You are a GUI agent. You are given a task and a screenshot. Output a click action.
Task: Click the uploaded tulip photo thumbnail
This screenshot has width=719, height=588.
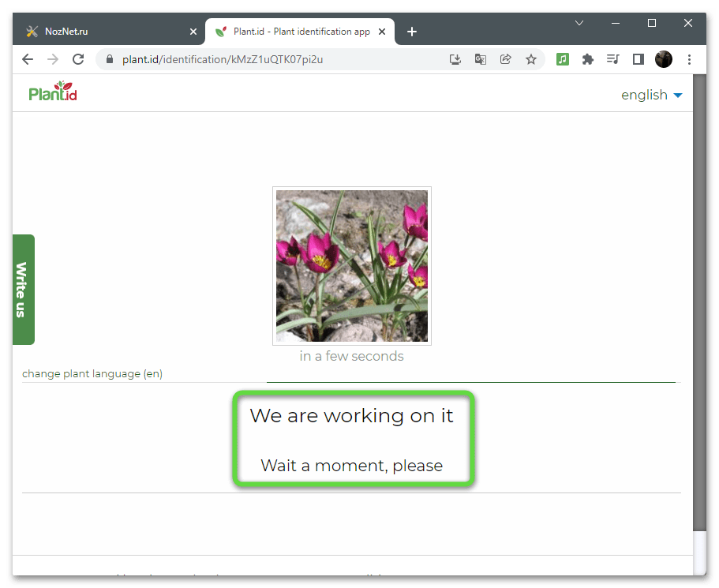coord(352,265)
